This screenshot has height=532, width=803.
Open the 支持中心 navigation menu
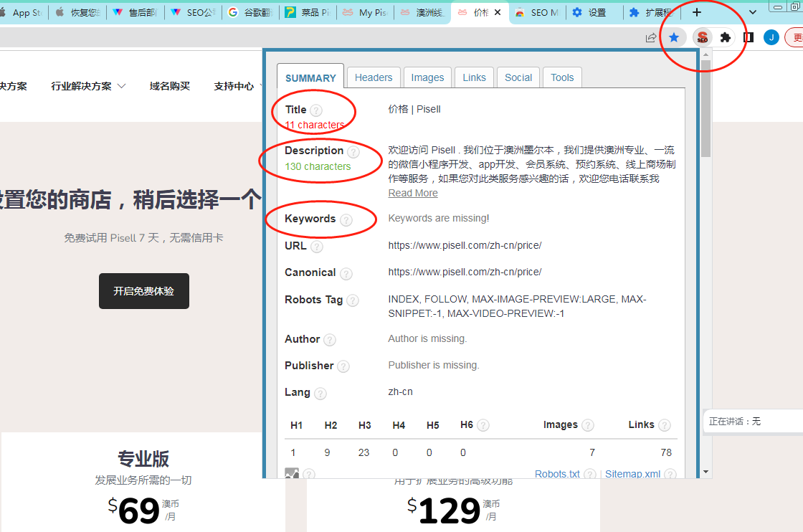click(234, 86)
